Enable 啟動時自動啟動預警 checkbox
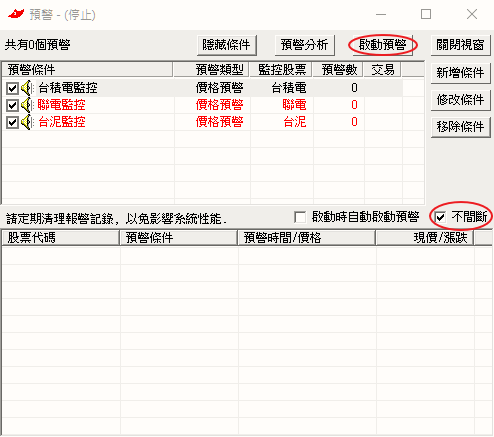Image resolution: width=494 pixels, height=437 pixels. (300, 218)
